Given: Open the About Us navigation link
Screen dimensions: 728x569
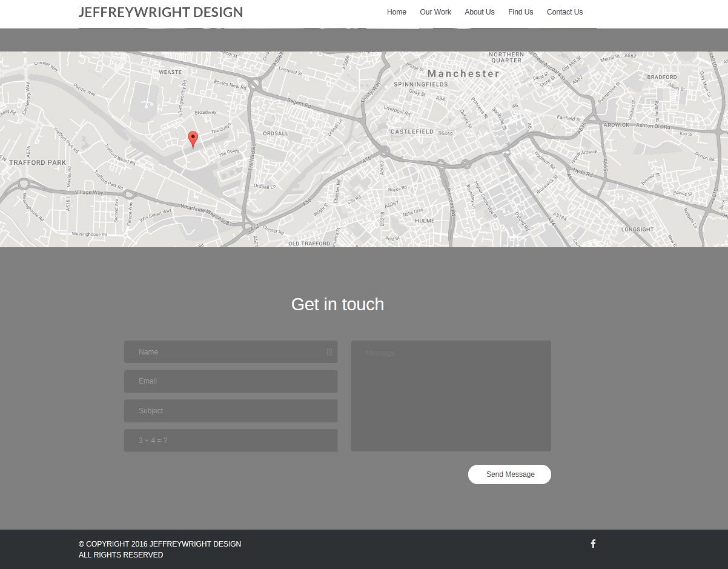Looking at the screenshot, I should pyautogui.click(x=479, y=12).
